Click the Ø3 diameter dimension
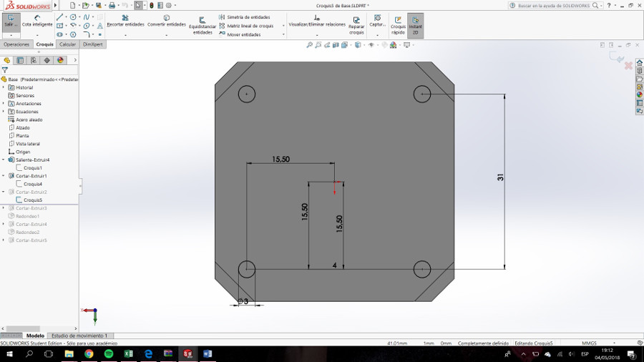Image resolution: width=644 pixels, height=362 pixels. click(x=243, y=301)
